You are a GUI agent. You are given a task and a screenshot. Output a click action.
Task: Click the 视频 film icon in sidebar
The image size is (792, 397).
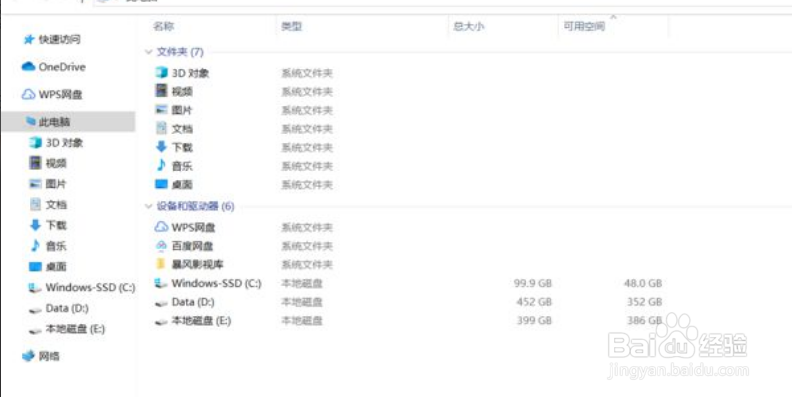coord(35,163)
